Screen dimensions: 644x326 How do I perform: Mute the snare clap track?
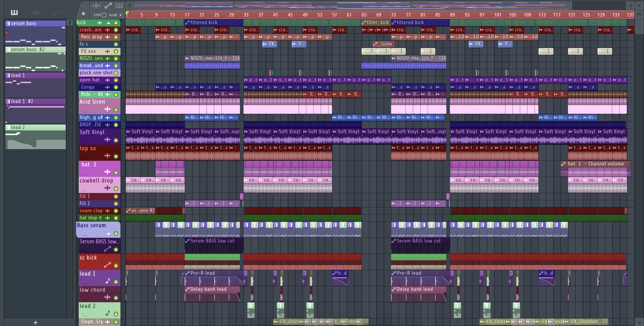click(x=116, y=211)
